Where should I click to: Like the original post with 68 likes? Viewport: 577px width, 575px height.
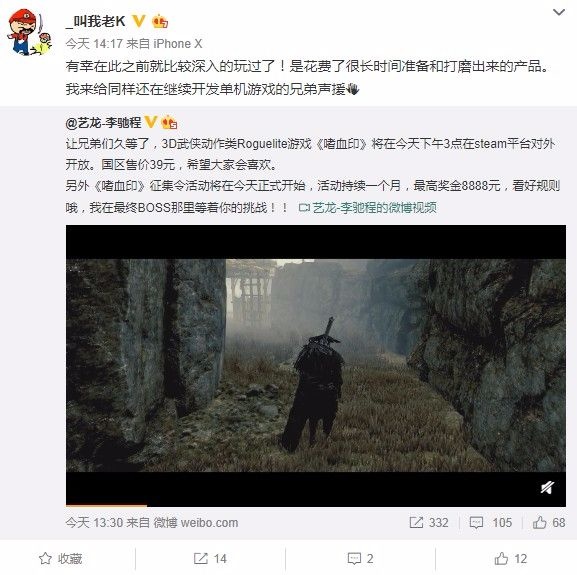(549, 522)
